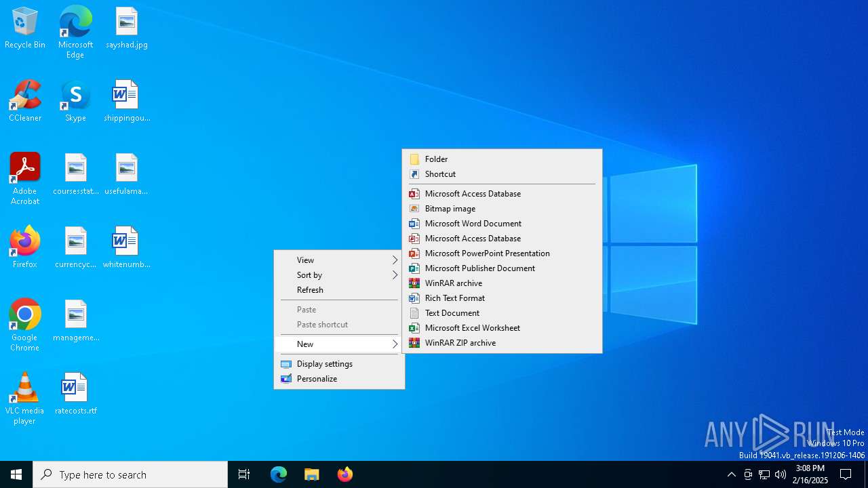
Task: Create a new Bitmap image
Action: (502, 209)
